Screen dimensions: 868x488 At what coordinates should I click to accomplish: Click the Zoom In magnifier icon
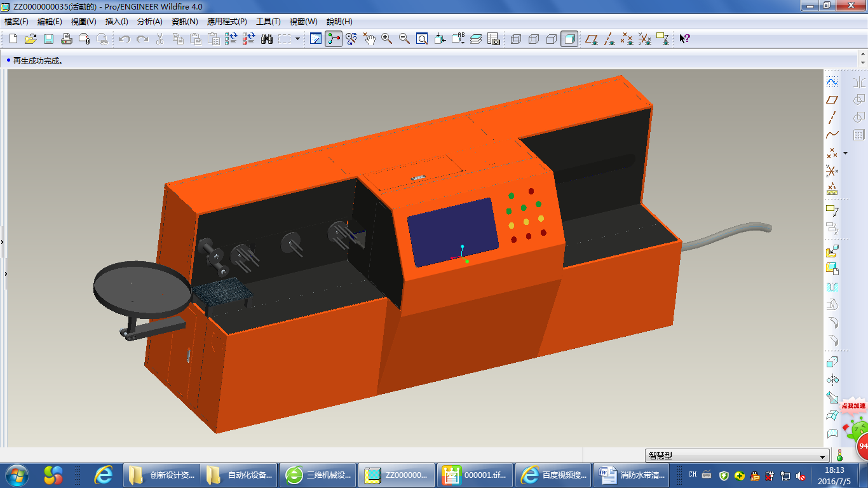click(x=386, y=39)
